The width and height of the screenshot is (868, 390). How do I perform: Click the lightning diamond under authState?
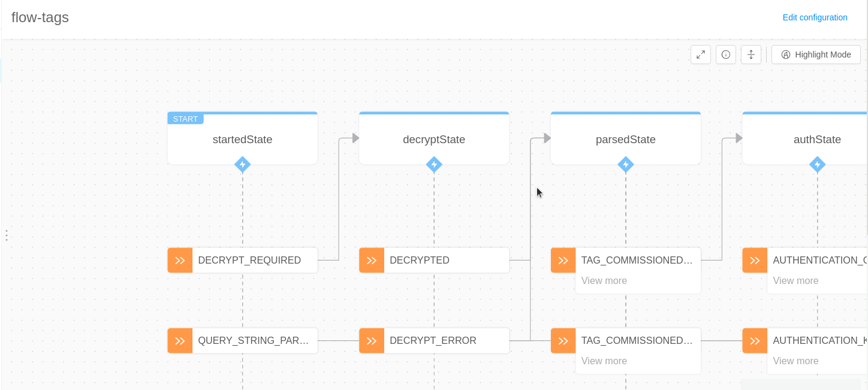[817, 164]
